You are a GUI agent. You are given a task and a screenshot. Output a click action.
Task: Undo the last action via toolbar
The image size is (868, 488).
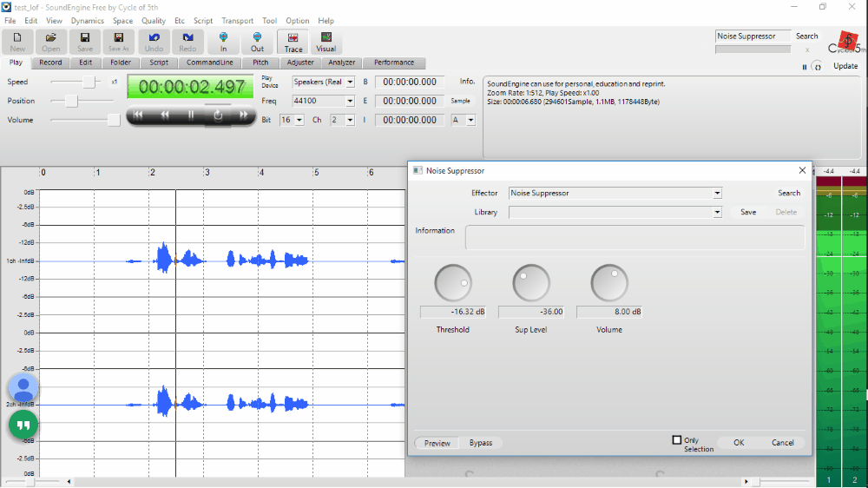pos(154,42)
